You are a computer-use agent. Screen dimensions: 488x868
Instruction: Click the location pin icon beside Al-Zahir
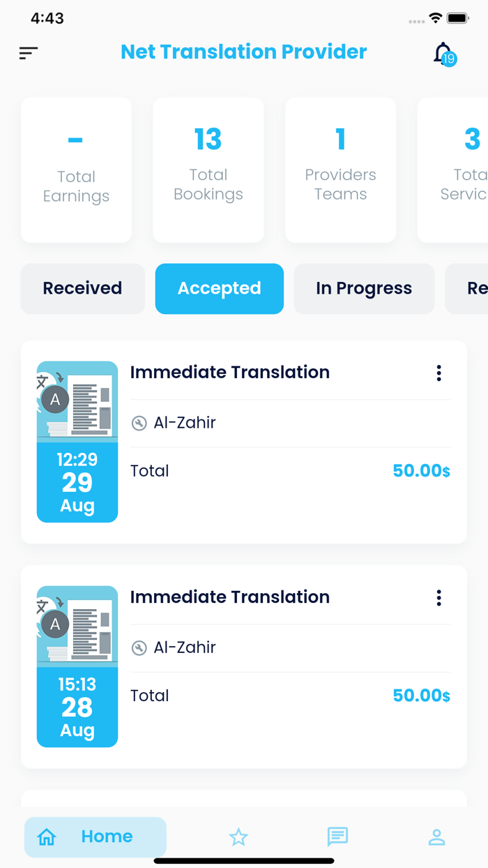coord(139,423)
